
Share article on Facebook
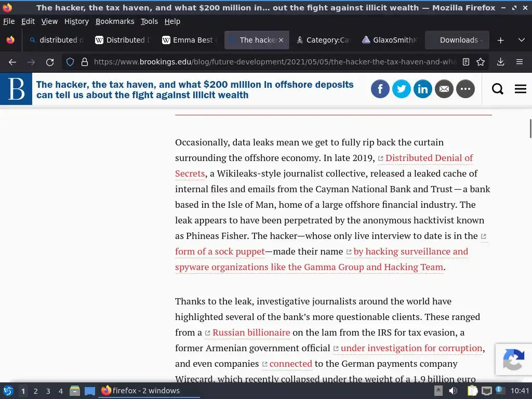point(380,89)
